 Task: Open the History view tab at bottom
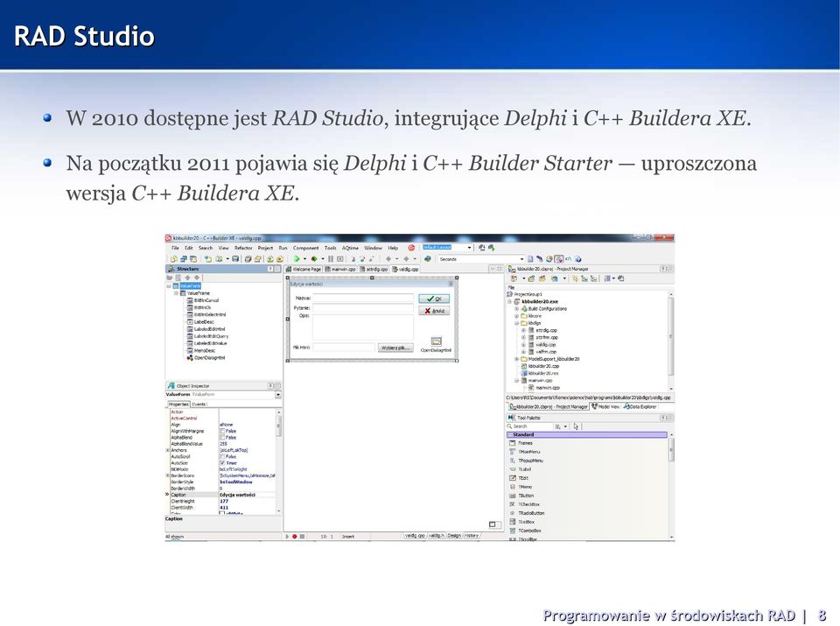coord(472,536)
